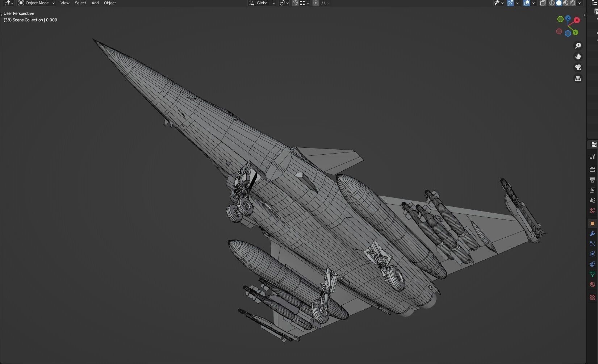Open the Material properties tab
Screen dimensions: 598x364
593,284
